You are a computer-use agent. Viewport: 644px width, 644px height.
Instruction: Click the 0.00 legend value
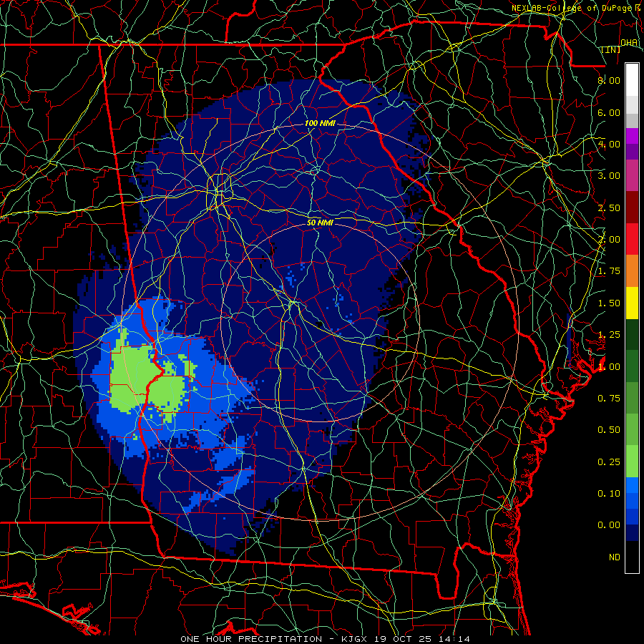click(x=609, y=525)
